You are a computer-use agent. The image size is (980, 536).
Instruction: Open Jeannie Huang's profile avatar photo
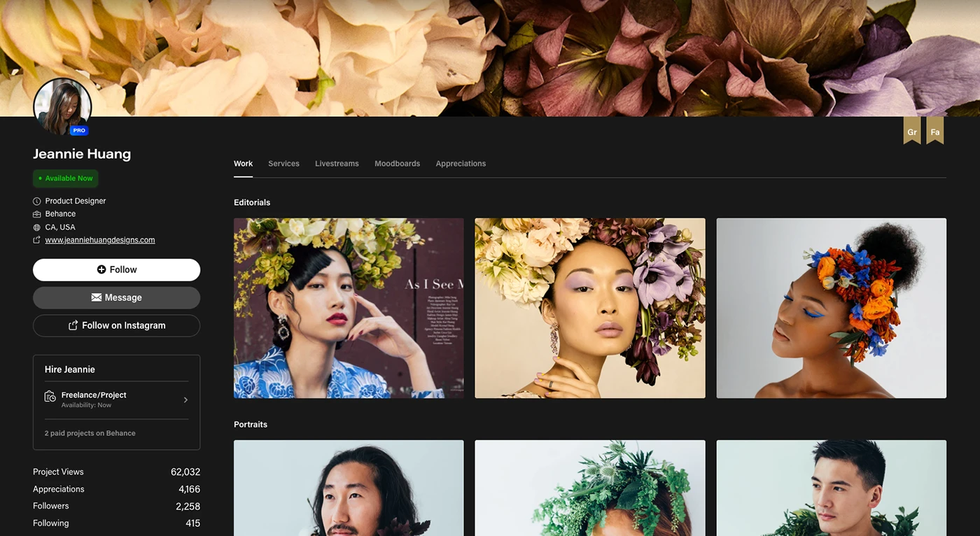coord(62,106)
